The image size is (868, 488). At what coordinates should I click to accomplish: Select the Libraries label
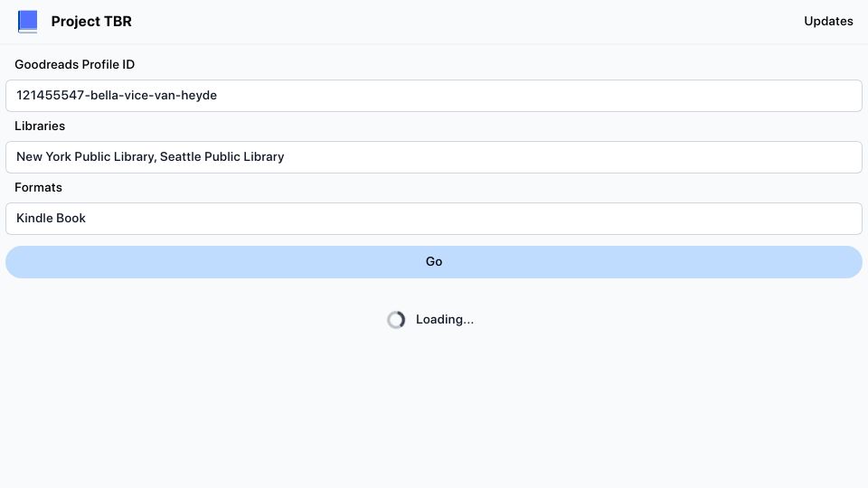[x=40, y=127]
